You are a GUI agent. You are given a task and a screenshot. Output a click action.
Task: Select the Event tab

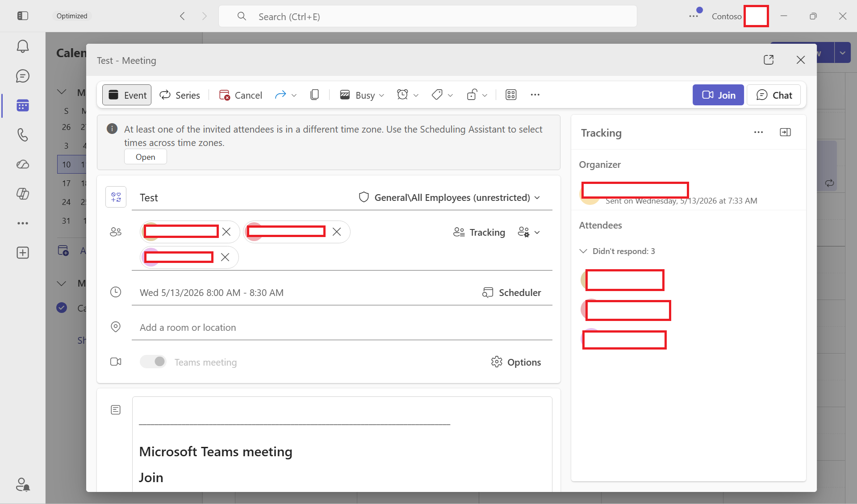point(127,95)
